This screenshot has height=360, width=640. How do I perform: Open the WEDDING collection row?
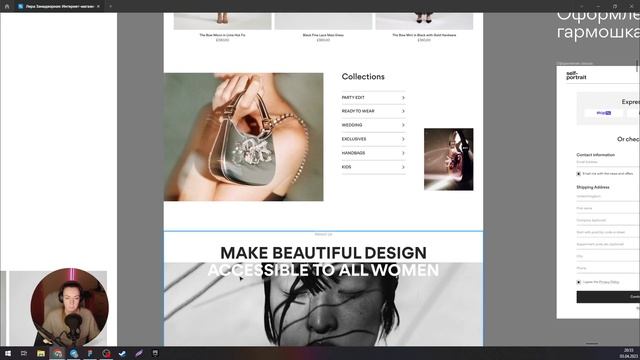[373, 125]
